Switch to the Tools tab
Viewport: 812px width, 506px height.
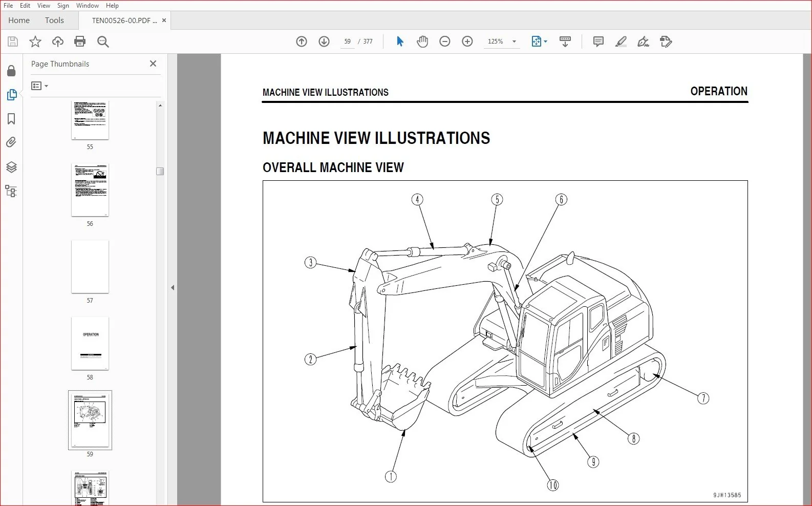point(54,20)
